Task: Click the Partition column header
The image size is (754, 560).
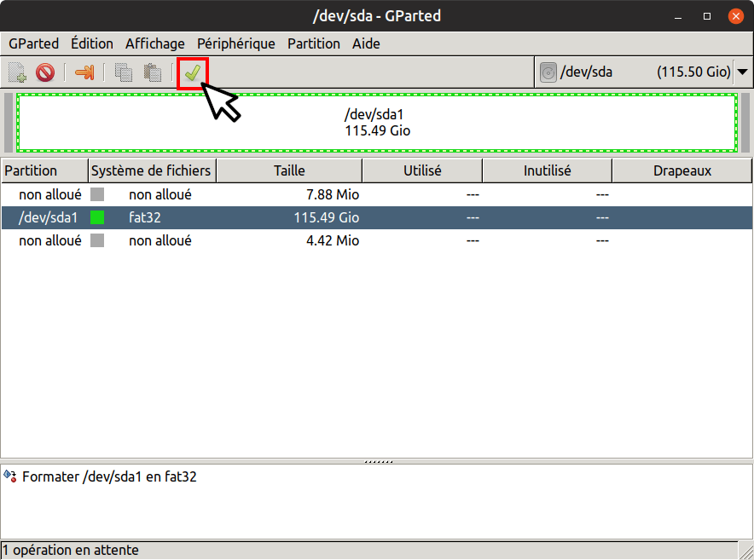Action: click(x=44, y=170)
